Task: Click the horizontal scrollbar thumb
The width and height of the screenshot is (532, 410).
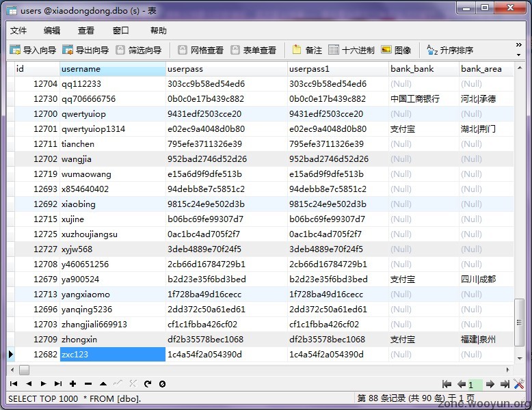Action: (24, 370)
